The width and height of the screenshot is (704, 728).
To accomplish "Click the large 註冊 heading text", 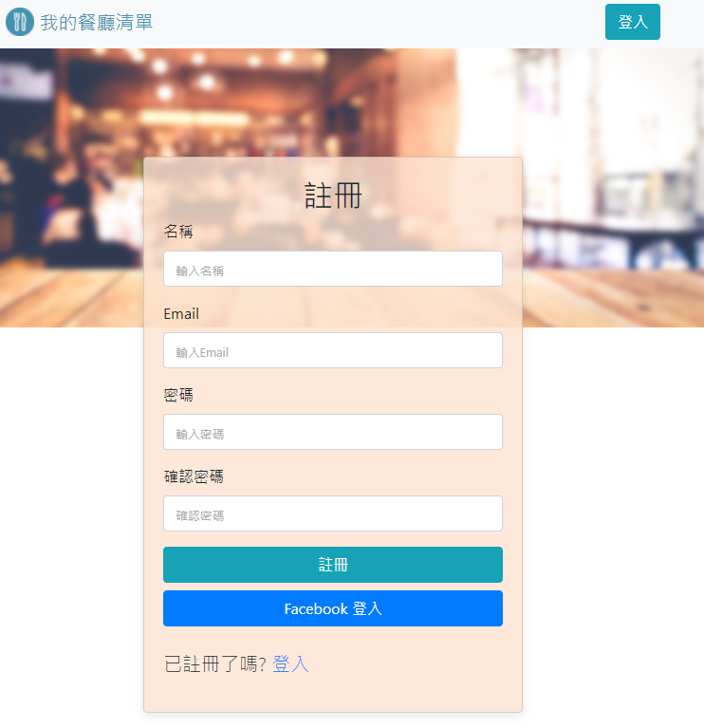I will 333,196.
